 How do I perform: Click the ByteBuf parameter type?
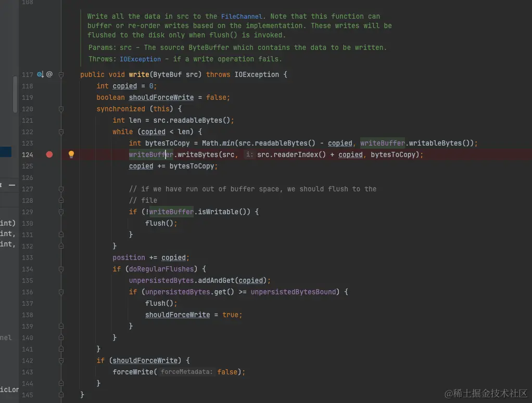tap(167, 74)
